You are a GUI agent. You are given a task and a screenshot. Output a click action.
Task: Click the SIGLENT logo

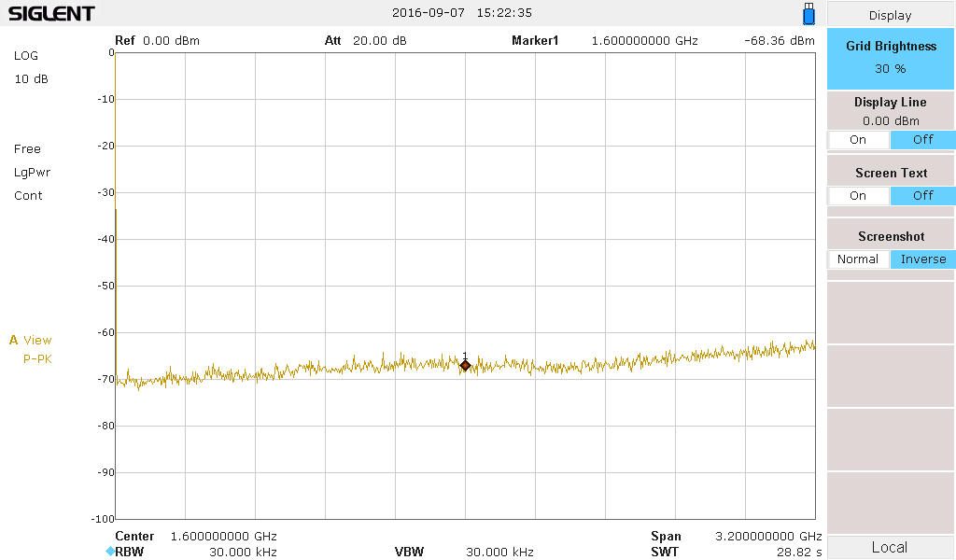(51, 14)
